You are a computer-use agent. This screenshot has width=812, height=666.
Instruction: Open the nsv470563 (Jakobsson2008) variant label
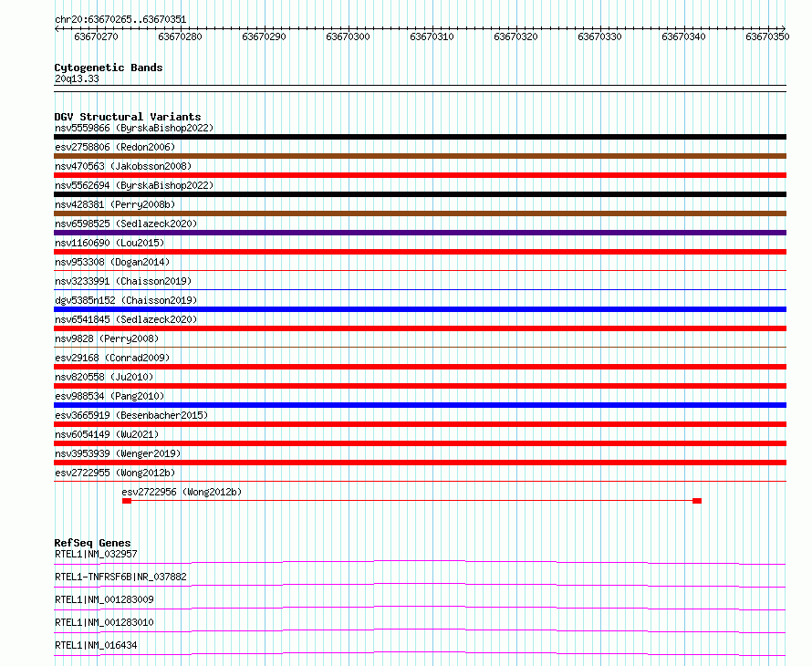tap(123, 166)
